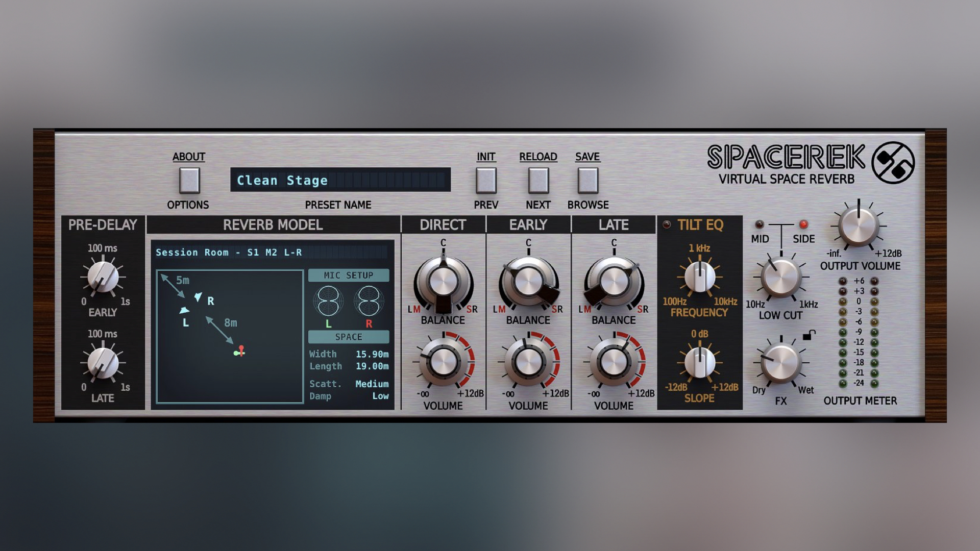Click the DIRECT volume knob

click(x=443, y=362)
